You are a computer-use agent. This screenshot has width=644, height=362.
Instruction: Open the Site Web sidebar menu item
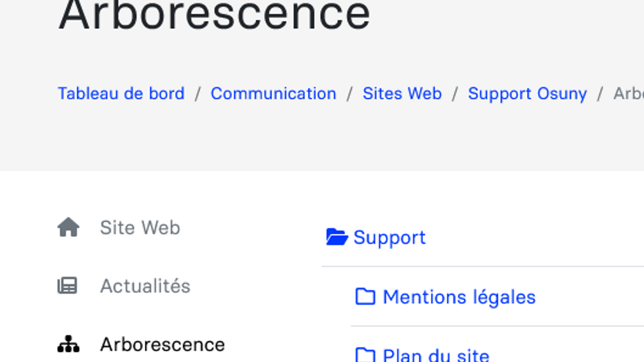click(140, 228)
